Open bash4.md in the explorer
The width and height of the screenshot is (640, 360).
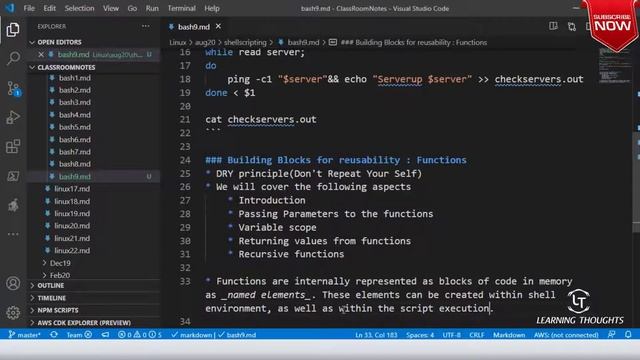tap(75, 115)
